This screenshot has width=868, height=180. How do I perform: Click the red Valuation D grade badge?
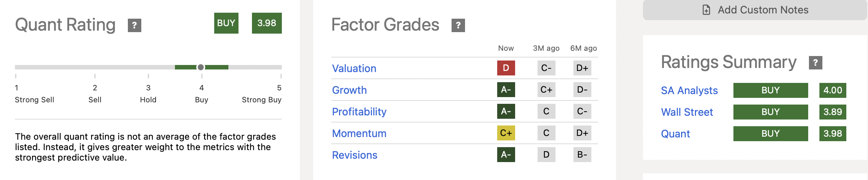click(506, 68)
